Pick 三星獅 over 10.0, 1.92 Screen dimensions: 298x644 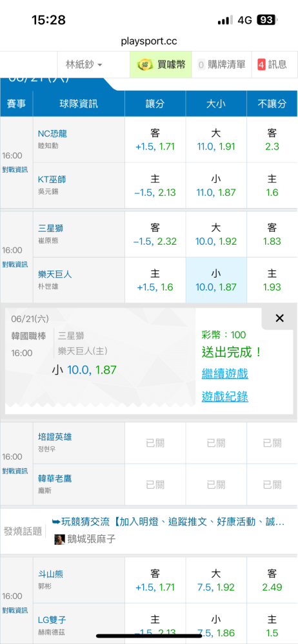pos(216,234)
